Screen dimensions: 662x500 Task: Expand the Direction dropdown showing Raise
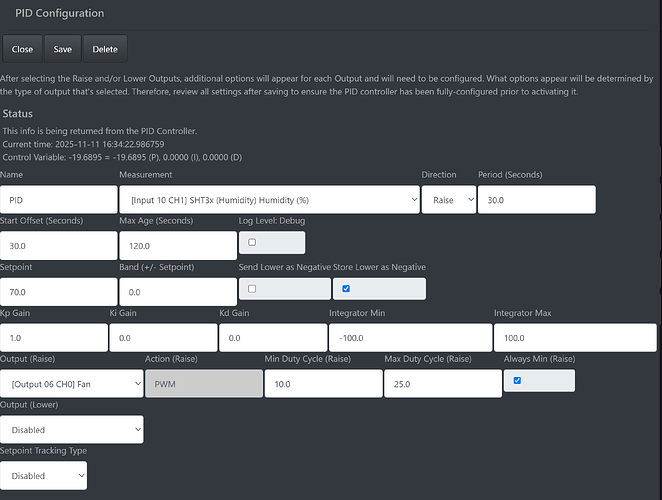click(446, 200)
